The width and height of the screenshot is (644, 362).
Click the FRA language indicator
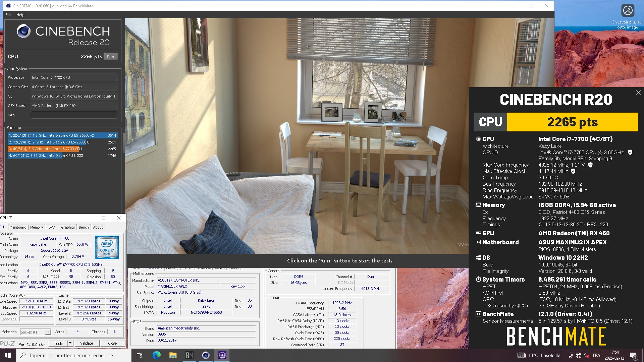coord(596,355)
